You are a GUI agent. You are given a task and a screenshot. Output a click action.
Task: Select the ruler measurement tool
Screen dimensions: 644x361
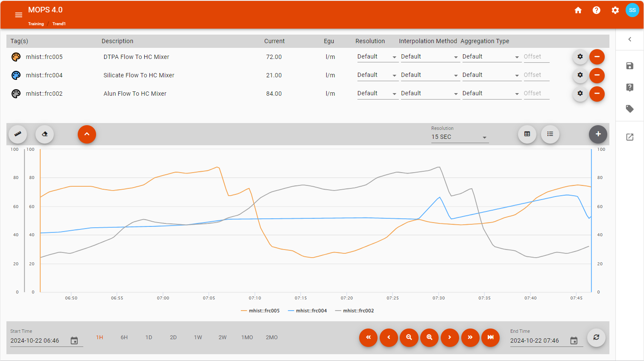(18, 134)
